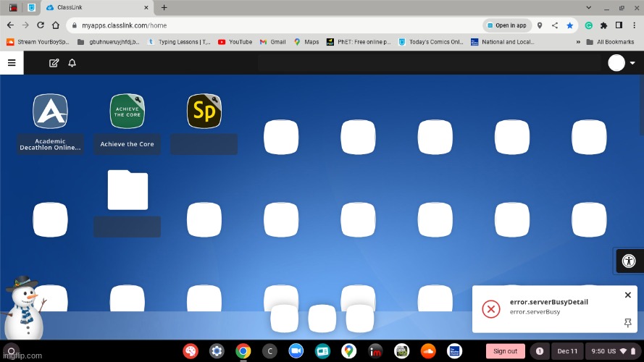Switch to the pinned blue shield tab
The height and width of the screenshot is (362, 644).
31,7
